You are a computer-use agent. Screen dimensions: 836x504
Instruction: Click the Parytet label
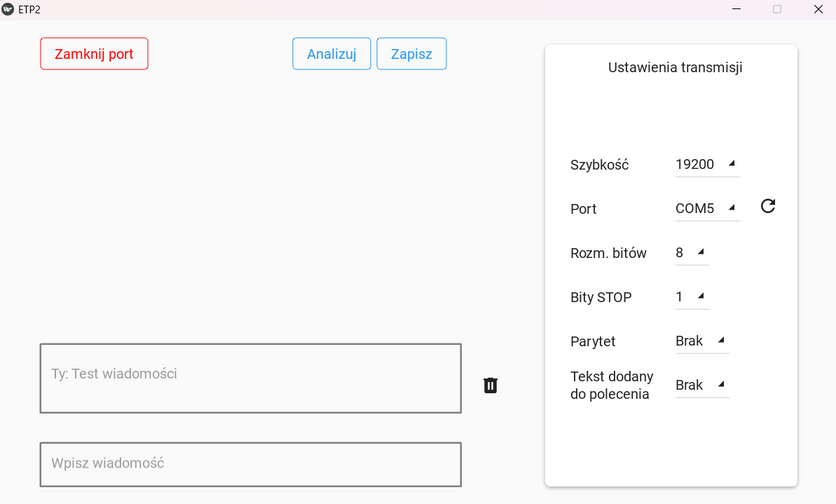point(593,341)
